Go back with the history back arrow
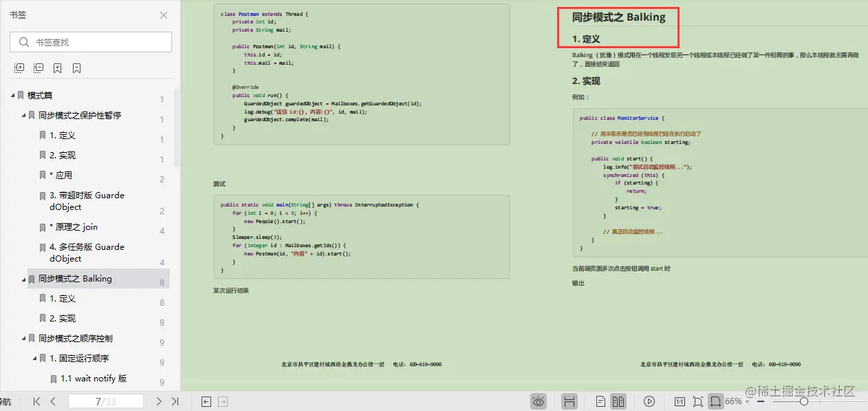 point(206,401)
